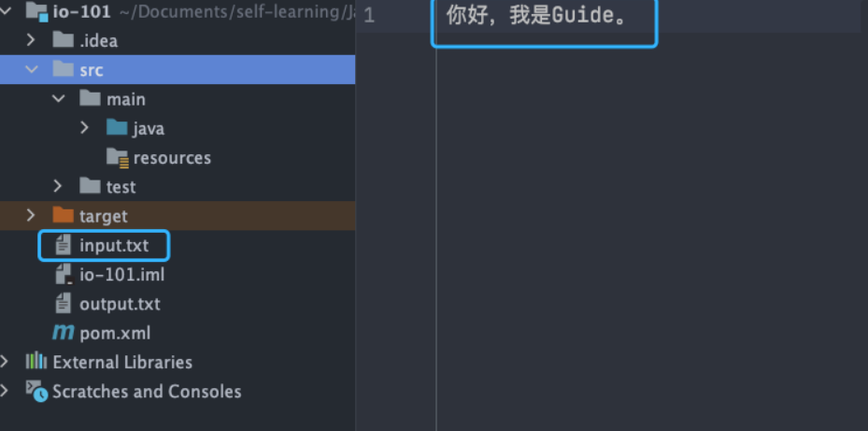Open input.txt in the project tree

tap(113, 246)
